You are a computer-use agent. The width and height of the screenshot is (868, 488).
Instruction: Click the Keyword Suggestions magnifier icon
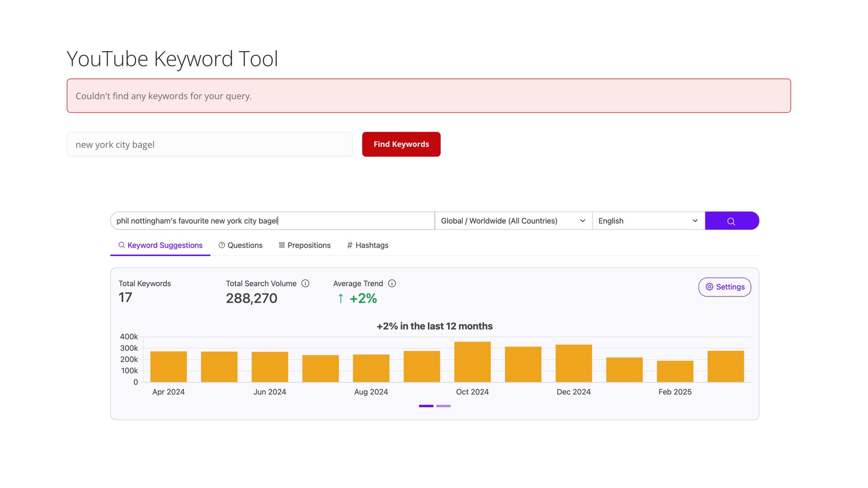click(122, 245)
